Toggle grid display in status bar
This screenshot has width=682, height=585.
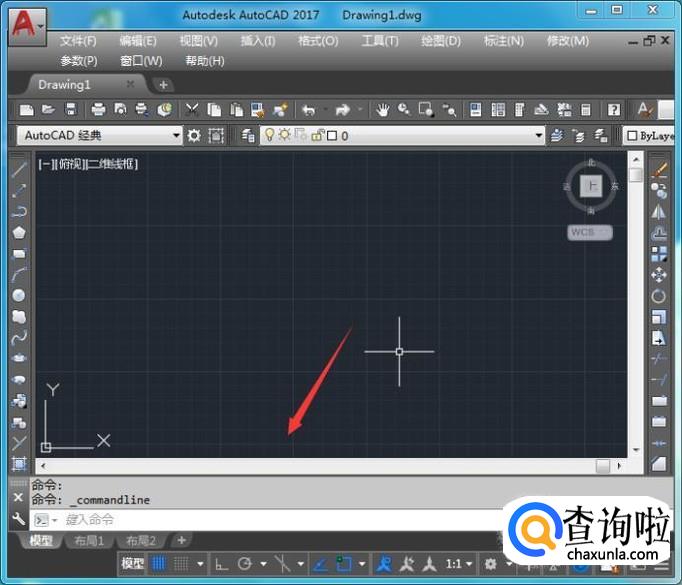159,564
